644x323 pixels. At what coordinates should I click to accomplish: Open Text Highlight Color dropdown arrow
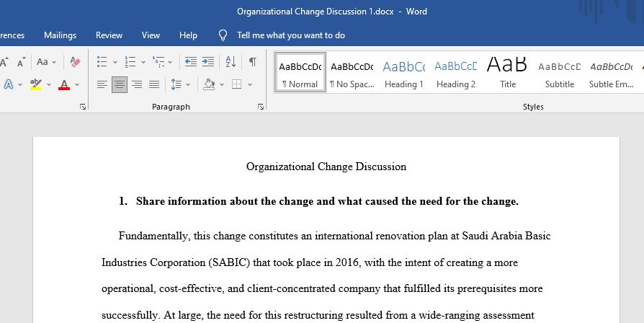coord(49,84)
